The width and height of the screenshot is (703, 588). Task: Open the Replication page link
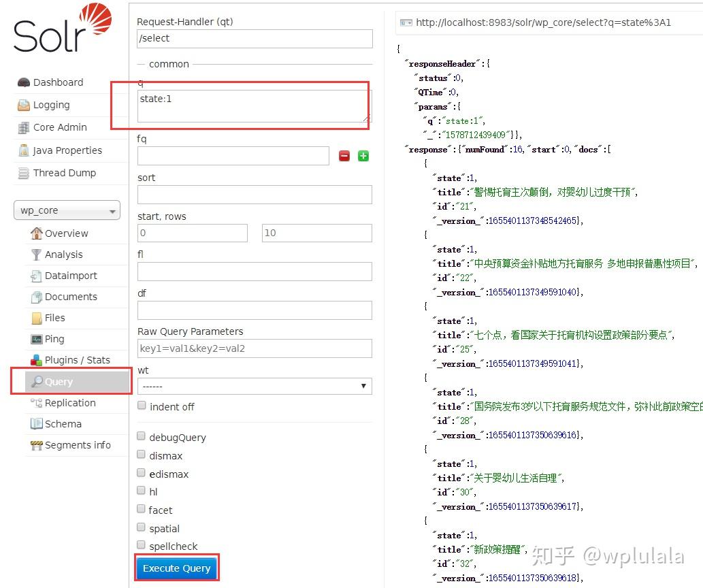[70, 403]
